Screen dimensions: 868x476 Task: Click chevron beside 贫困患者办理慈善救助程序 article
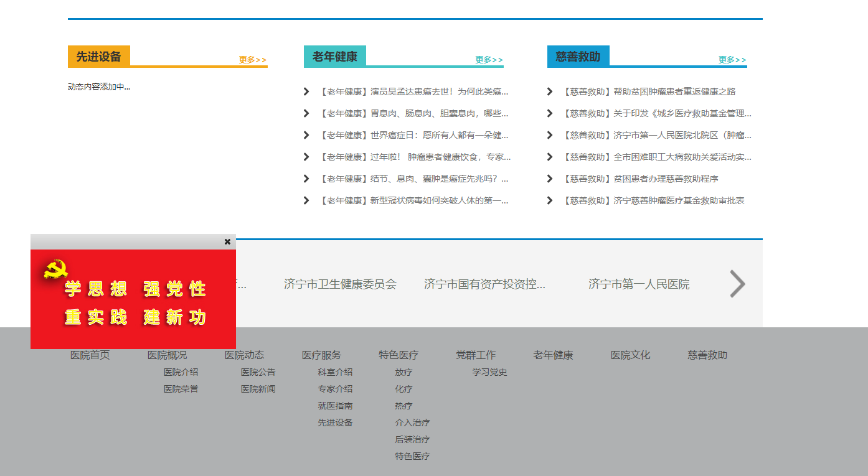(549, 179)
